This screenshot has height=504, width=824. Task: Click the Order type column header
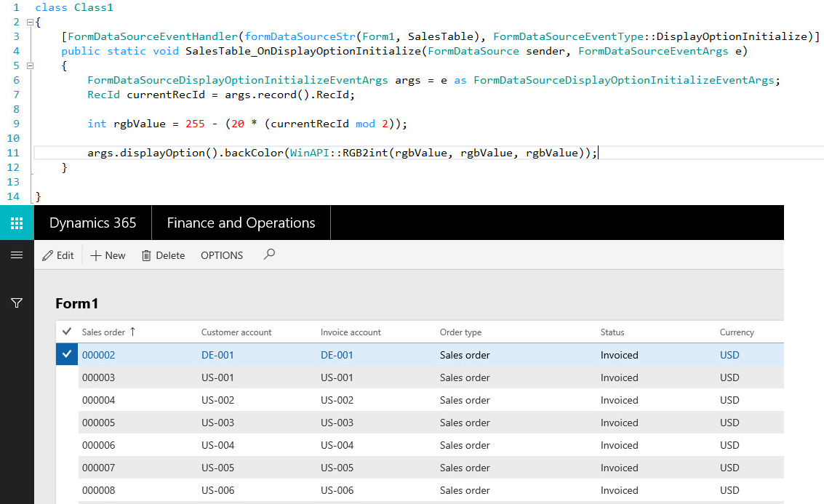461,332
